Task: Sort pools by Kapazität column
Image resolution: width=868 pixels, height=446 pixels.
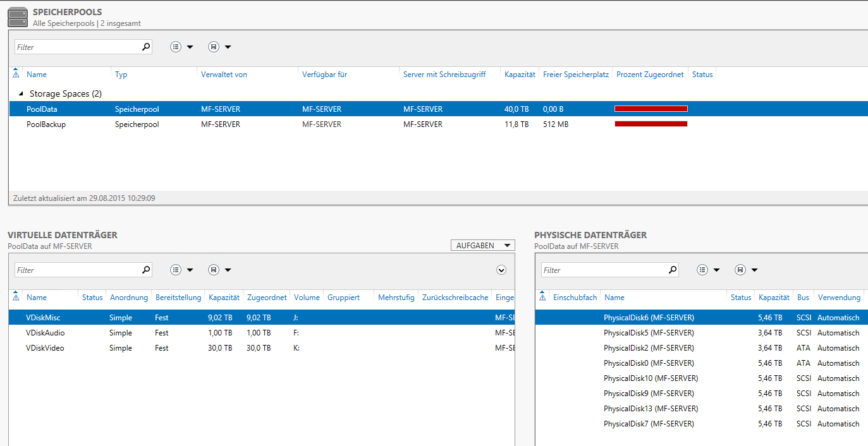Action: click(520, 75)
